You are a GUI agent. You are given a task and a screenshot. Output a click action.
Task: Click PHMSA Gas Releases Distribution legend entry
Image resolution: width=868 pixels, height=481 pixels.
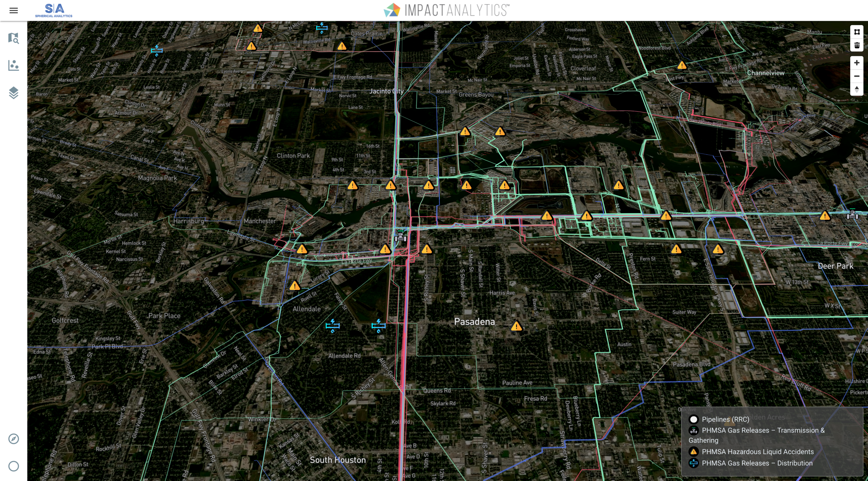click(751, 463)
